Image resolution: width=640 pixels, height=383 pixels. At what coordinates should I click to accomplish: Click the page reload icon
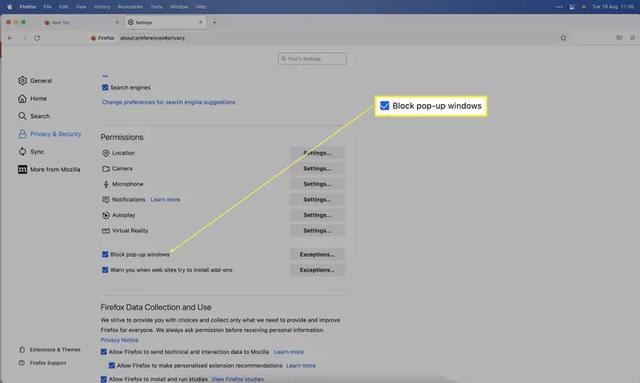point(37,38)
